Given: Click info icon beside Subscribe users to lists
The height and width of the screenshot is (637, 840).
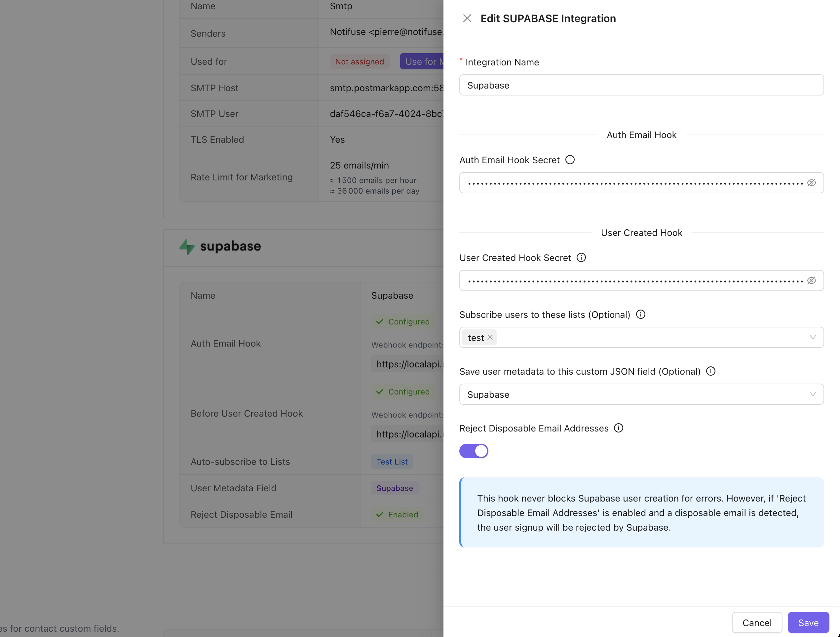Looking at the screenshot, I should pyautogui.click(x=641, y=314).
